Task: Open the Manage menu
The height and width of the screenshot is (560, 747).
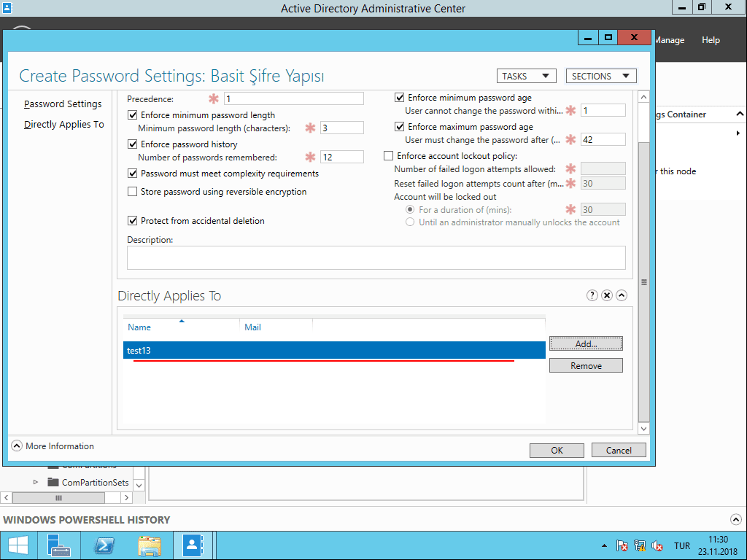Action: [669, 40]
